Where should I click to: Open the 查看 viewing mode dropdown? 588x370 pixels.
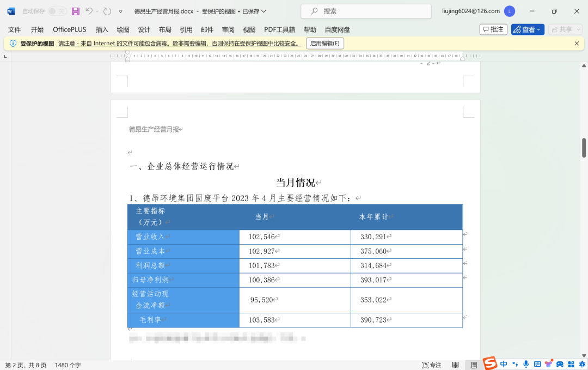click(x=528, y=29)
